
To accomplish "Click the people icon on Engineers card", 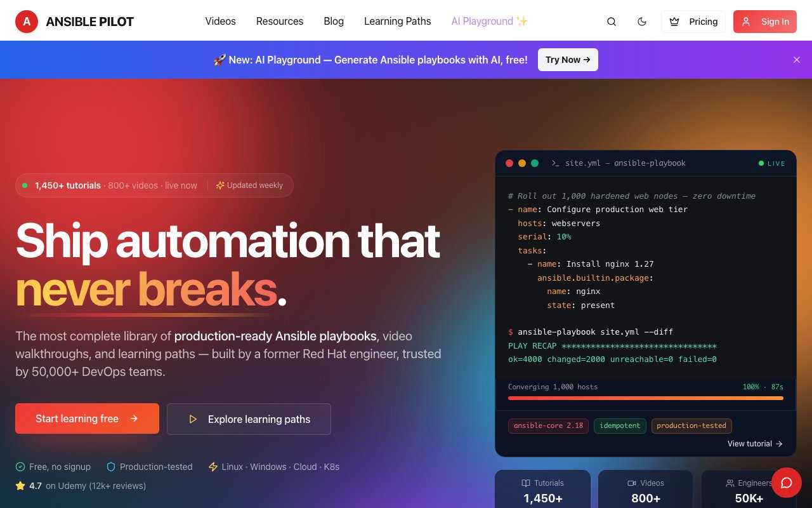I will 730,483.
